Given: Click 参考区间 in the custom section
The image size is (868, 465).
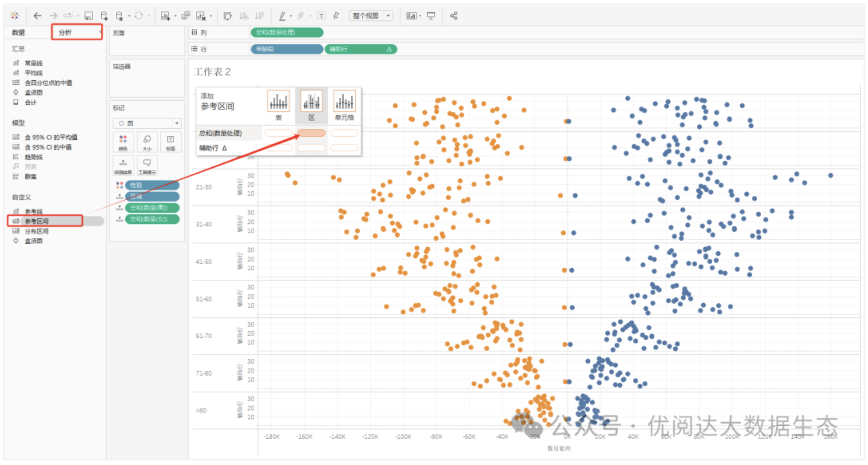Looking at the screenshot, I should point(37,221).
